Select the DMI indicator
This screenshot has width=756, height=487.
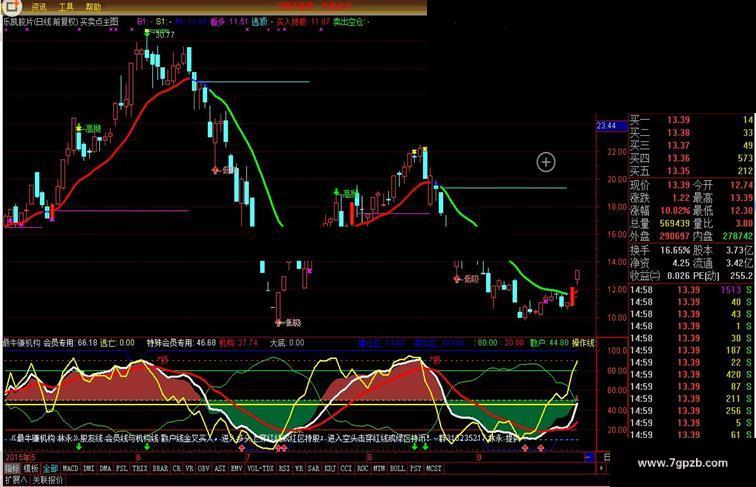(x=89, y=468)
